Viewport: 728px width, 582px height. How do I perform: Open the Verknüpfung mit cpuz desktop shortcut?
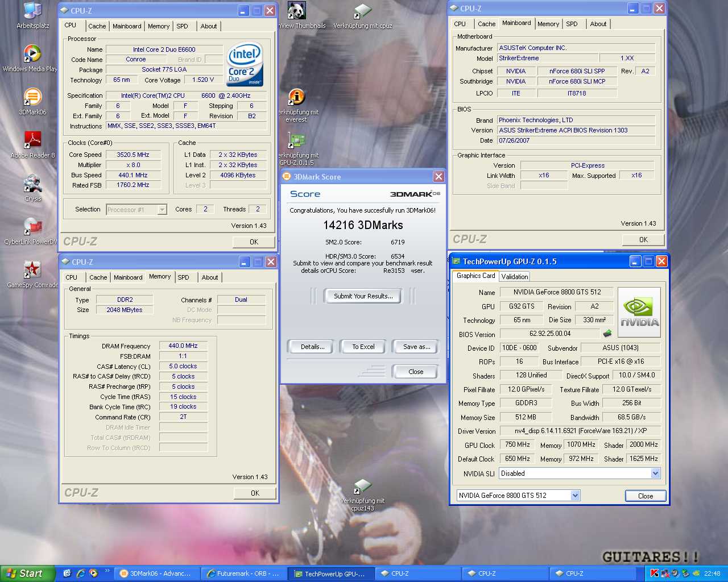362,15
